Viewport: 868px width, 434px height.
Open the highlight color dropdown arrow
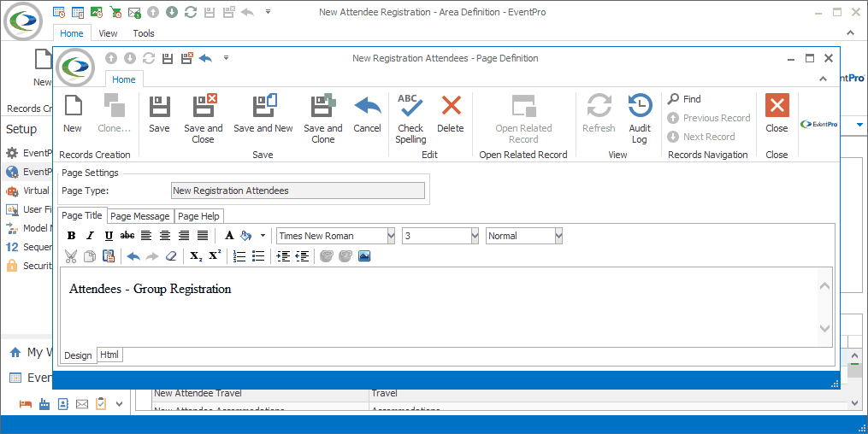pyautogui.click(x=263, y=236)
